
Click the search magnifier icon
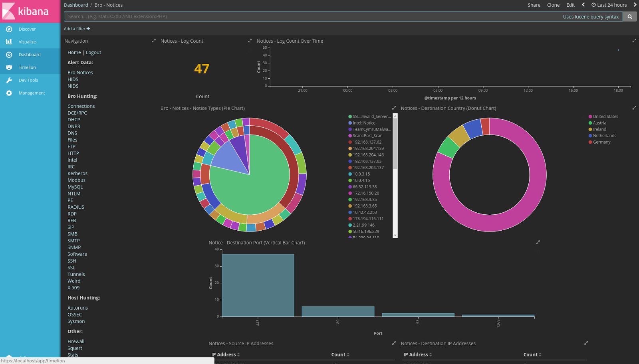(x=629, y=16)
